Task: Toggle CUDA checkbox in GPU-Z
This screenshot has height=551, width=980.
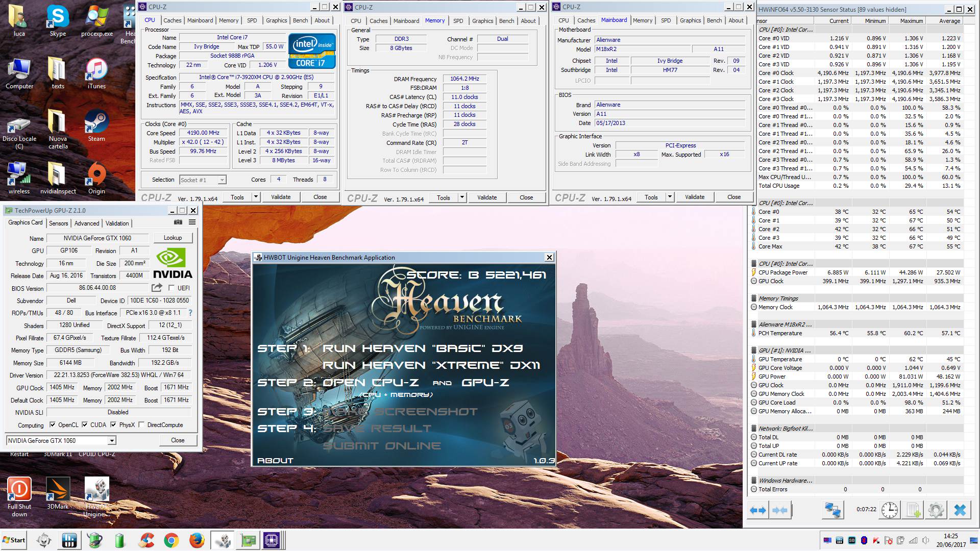Action: [84, 424]
